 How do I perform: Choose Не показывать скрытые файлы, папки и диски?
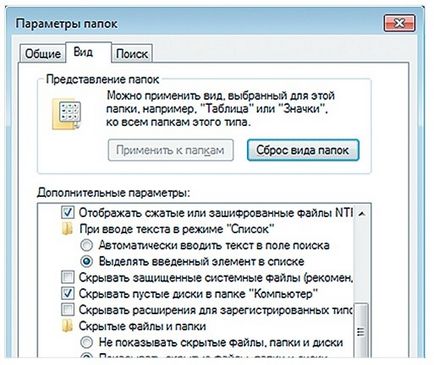87,342
